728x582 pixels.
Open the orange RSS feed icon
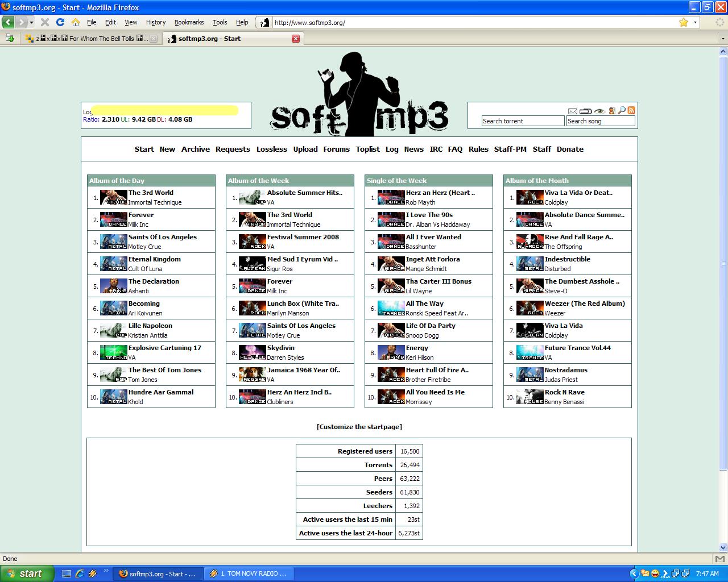click(x=631, y=111)
